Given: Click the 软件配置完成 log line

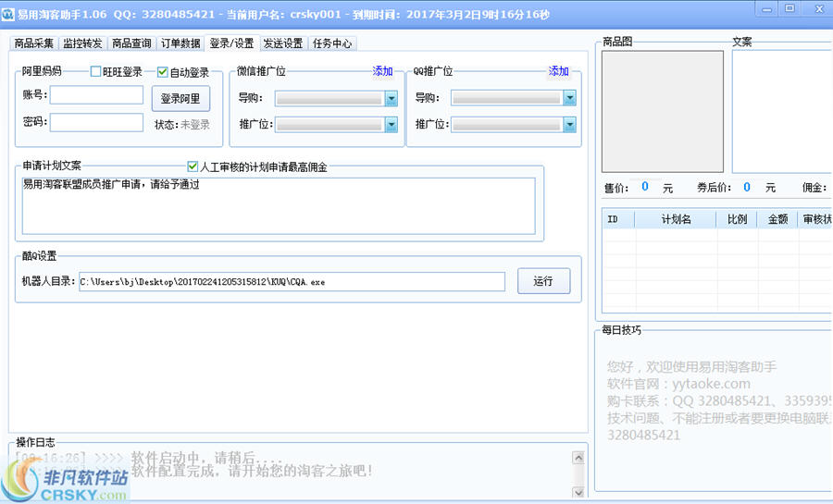Looking at the screenshot, I should (x=252, y=471).
